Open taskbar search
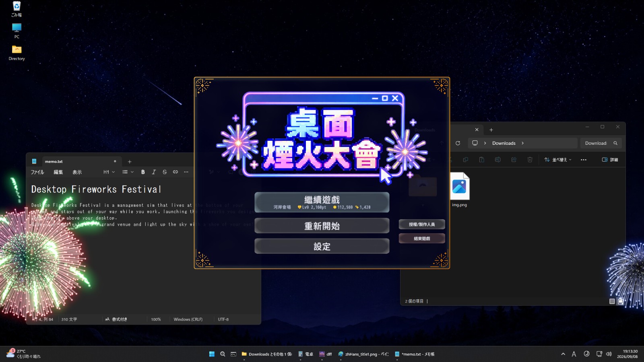 click(223, 354)
